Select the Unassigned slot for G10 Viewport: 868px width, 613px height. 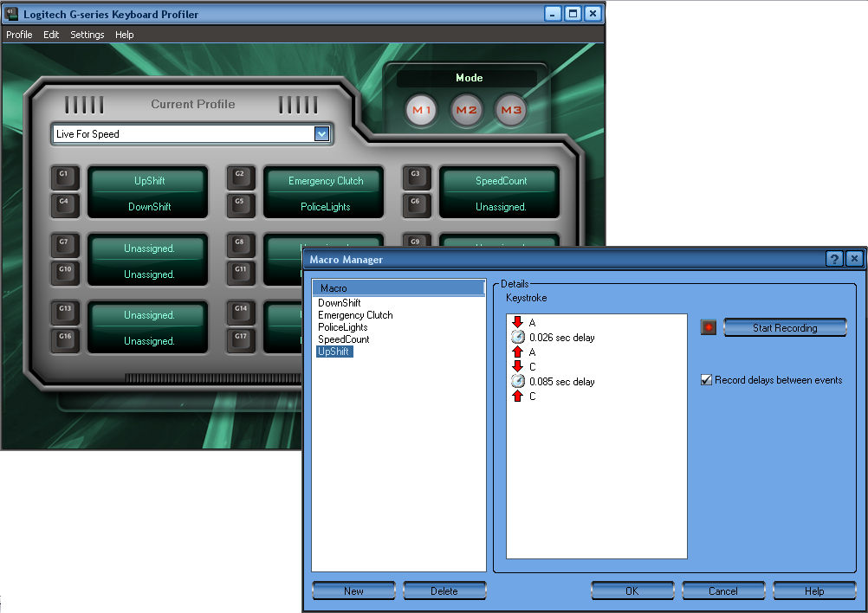point(150,274)
